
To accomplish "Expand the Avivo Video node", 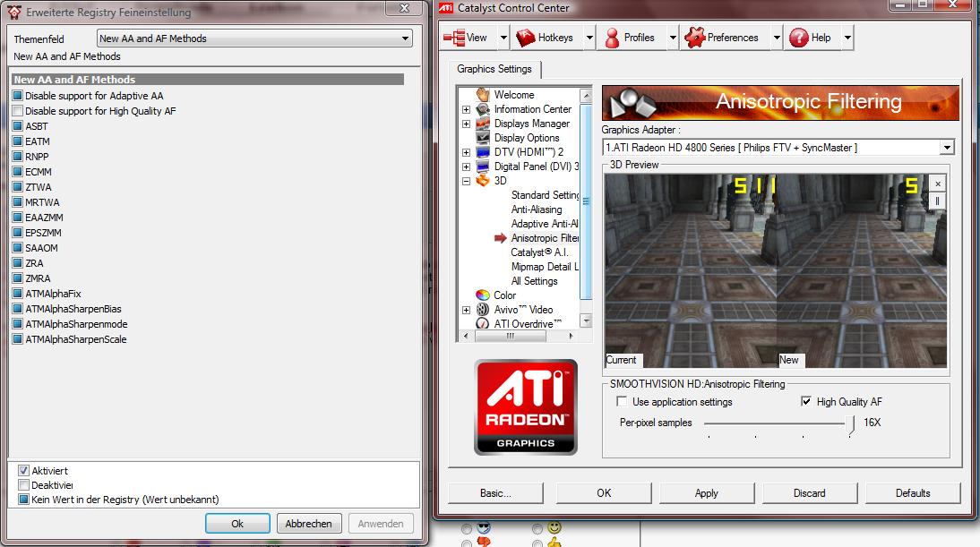I will (466, 310).
